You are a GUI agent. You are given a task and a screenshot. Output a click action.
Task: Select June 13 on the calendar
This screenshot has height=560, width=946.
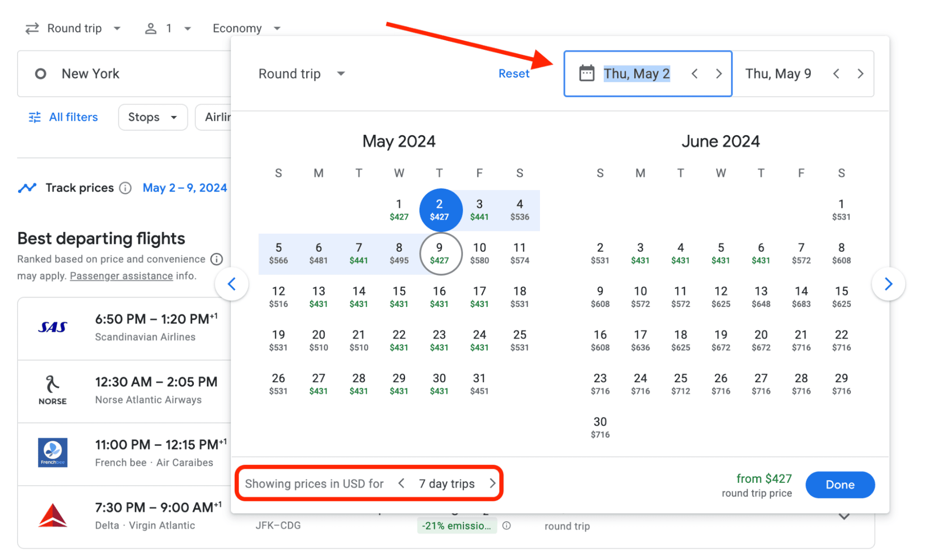coord(760,297)
